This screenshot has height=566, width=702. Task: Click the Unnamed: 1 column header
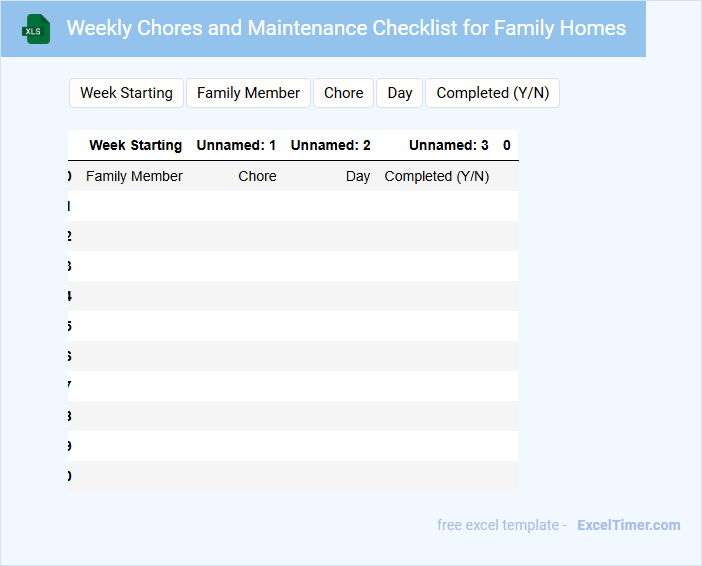[236, 145]
